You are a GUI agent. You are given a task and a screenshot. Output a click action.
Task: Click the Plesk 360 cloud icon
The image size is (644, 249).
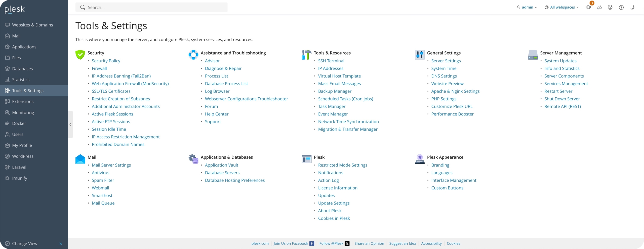point(599,7)
